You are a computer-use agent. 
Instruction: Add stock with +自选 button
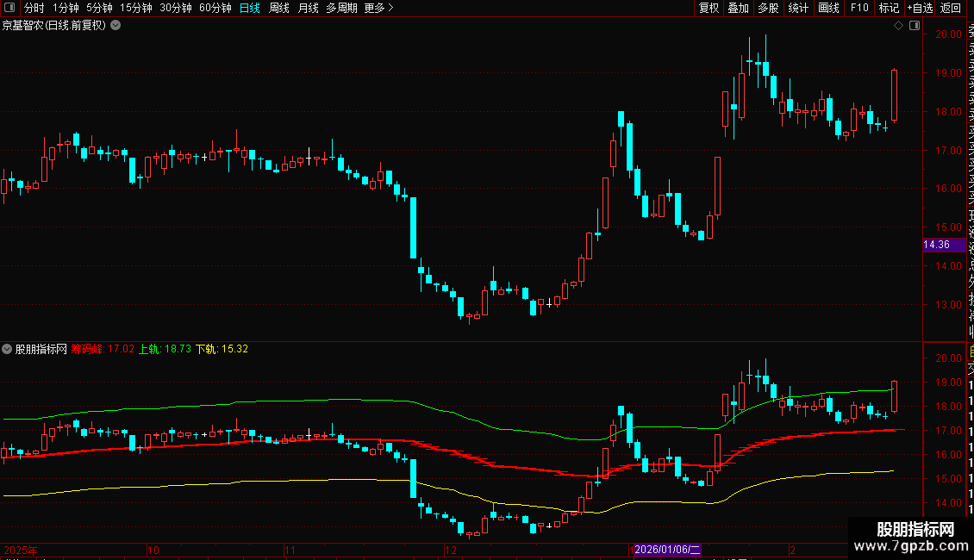point(920,8)
